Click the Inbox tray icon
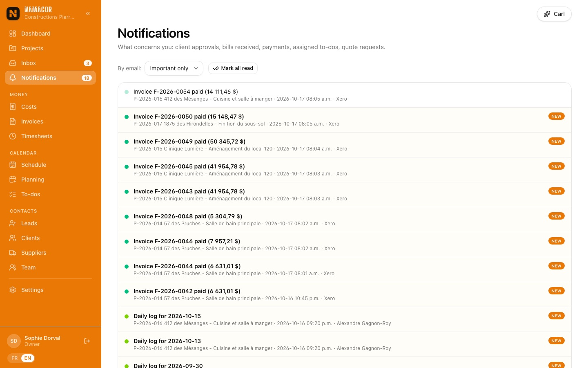This screenshot has height=368, width=588. (x=13, y=63)
